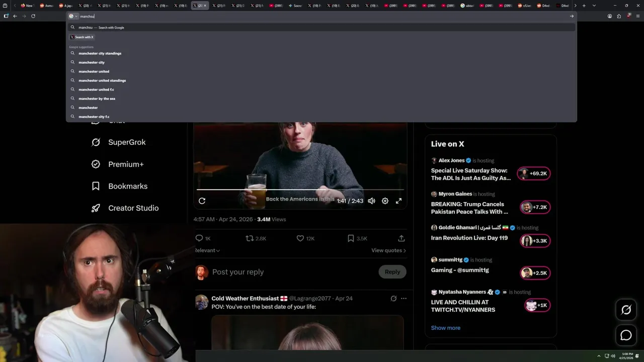Seek on the video progress bar

[300, 190]
